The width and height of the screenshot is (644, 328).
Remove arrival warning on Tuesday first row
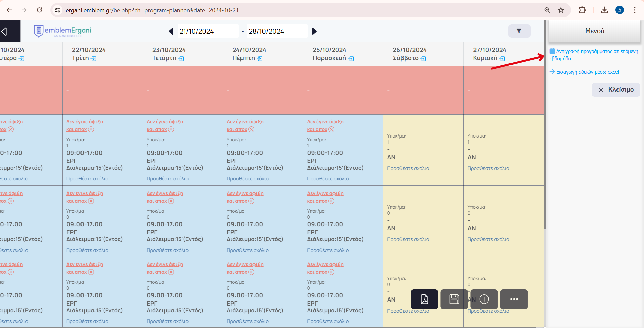tap(91, 129)
